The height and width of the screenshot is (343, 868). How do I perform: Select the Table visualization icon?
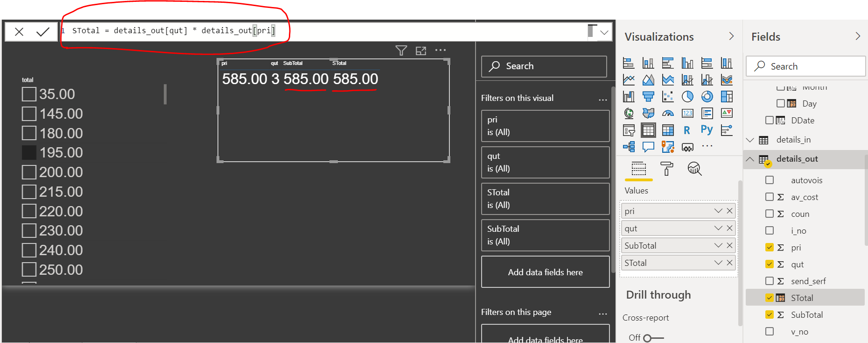pos(648,130)
